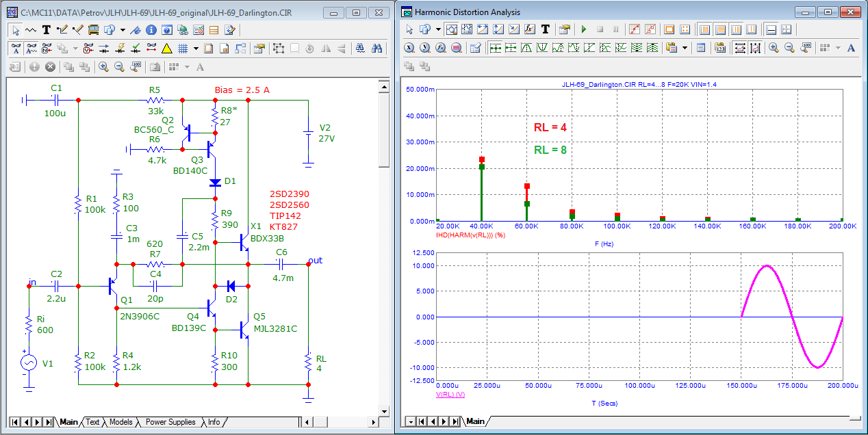868x435 pixels.
Task: Click the yellow triangle warning icon
Action: pos(166,49)
